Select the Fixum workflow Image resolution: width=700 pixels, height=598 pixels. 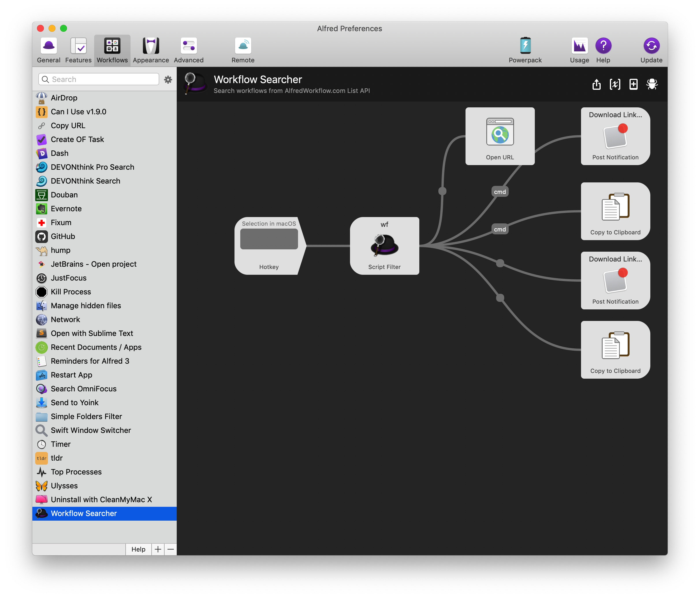click(104, 222)
